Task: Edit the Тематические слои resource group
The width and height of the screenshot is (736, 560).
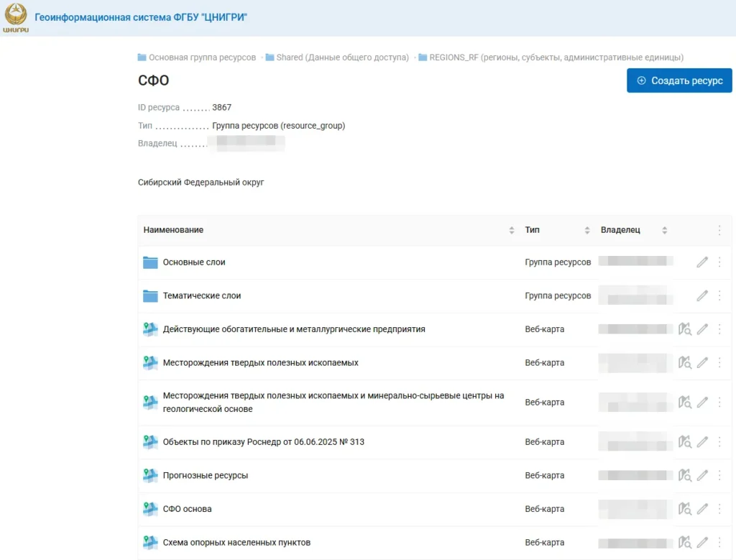Action: tap(702, 295)
